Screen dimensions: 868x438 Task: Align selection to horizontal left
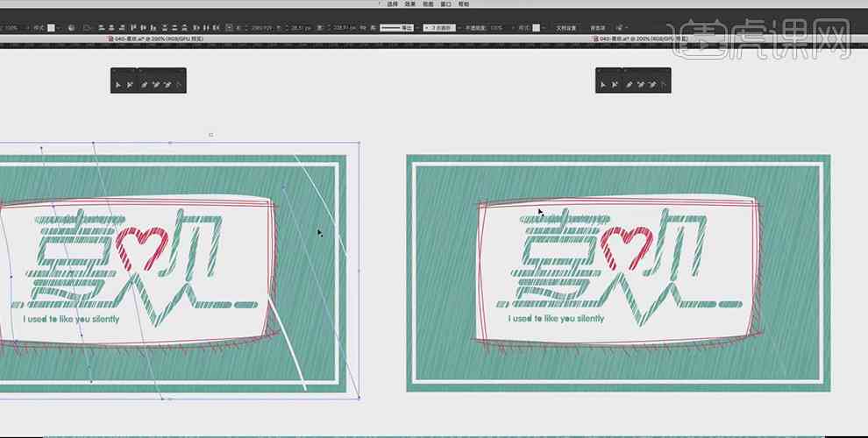tap(101, 28)
